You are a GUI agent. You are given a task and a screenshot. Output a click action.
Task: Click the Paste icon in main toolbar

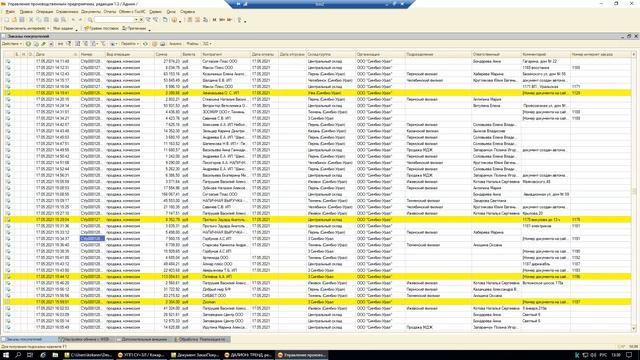pos(47,20)
